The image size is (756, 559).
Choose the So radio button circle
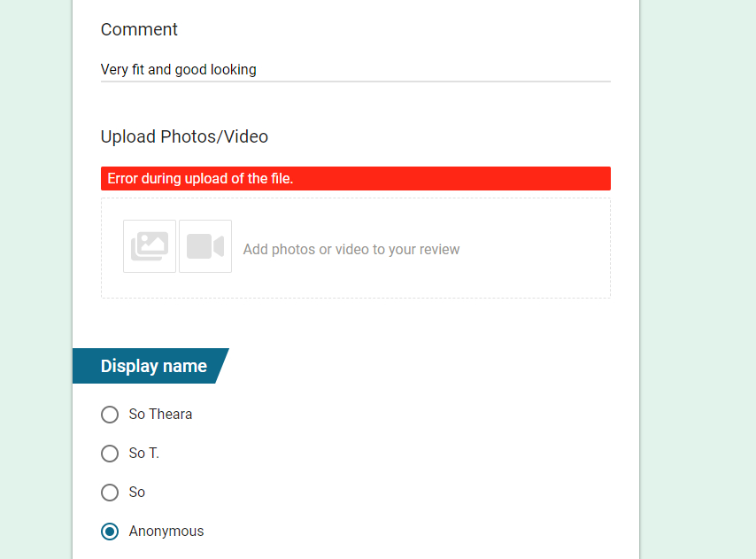pyautogui.click(x=110, y=493)
